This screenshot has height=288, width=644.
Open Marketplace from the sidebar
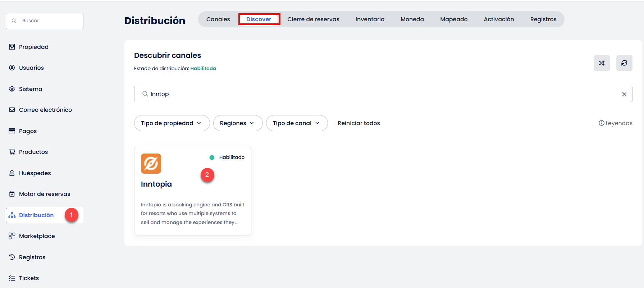pyautogui.click(x=37, y=236)
